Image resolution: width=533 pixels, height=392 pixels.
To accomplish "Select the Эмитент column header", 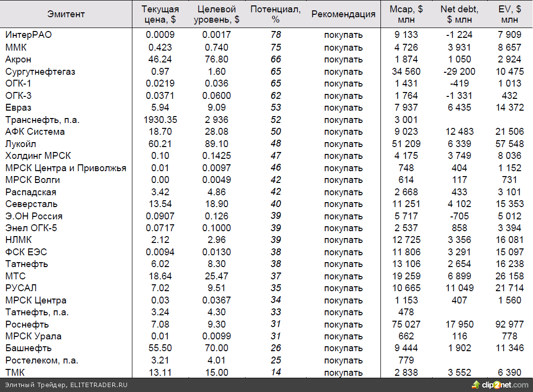I will 66,14.
